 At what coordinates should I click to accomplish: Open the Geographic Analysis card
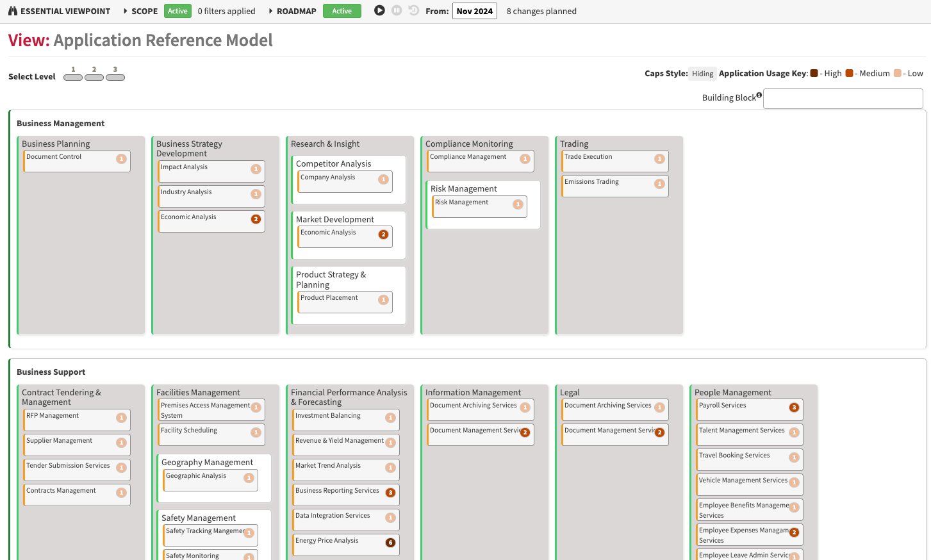click(210, 480)
